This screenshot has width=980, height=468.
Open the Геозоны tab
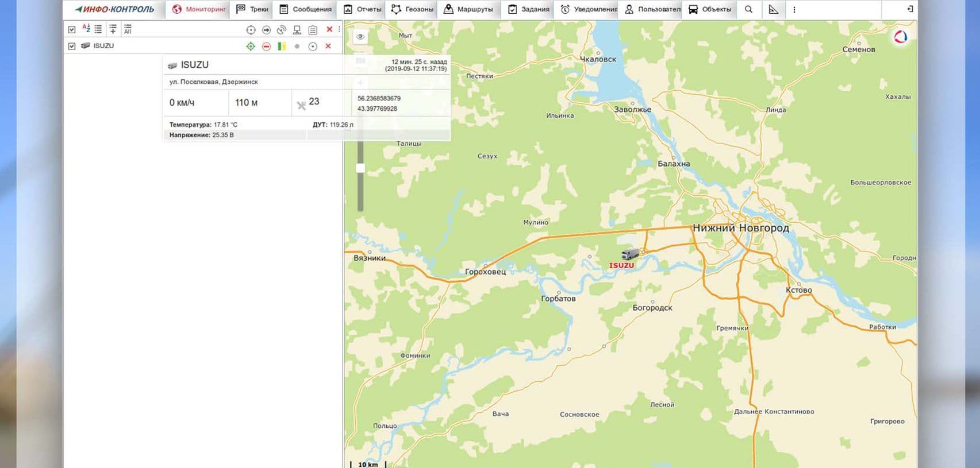(x=412, y=9)
